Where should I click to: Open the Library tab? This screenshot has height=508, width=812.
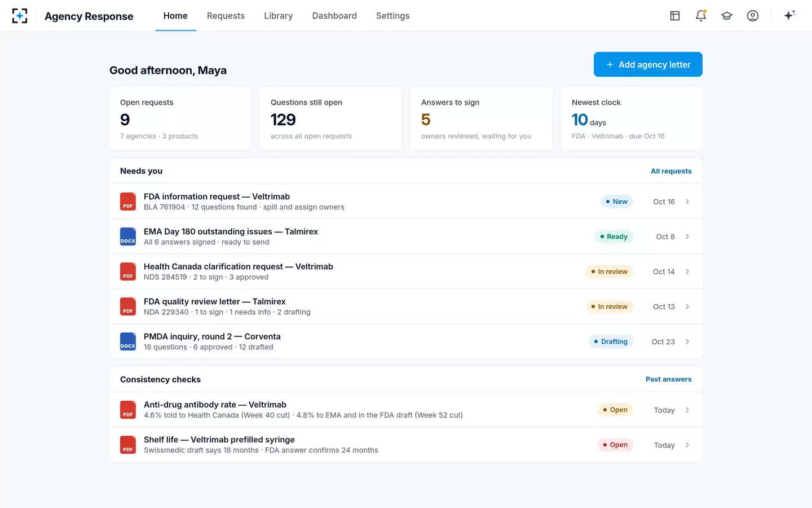279,16
